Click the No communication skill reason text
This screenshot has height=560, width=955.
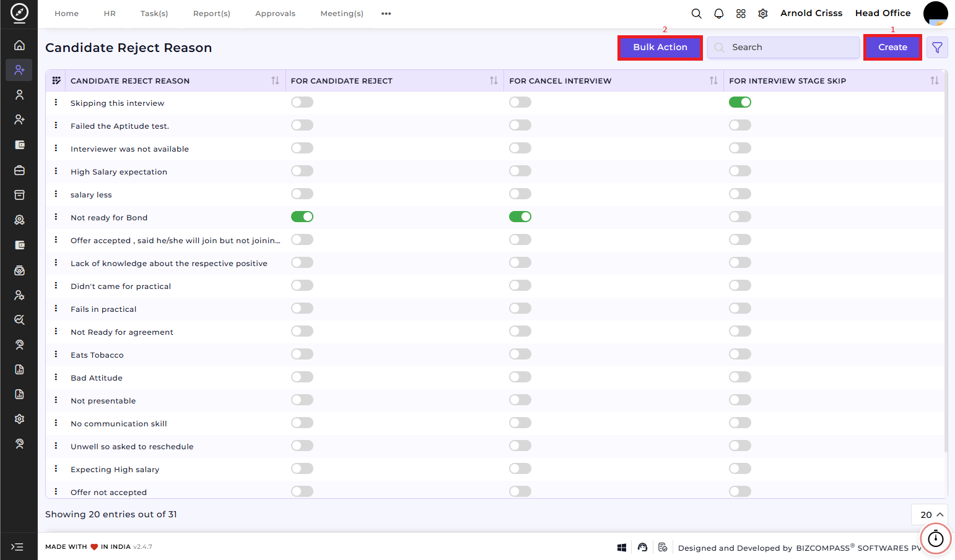coord(119,424)
